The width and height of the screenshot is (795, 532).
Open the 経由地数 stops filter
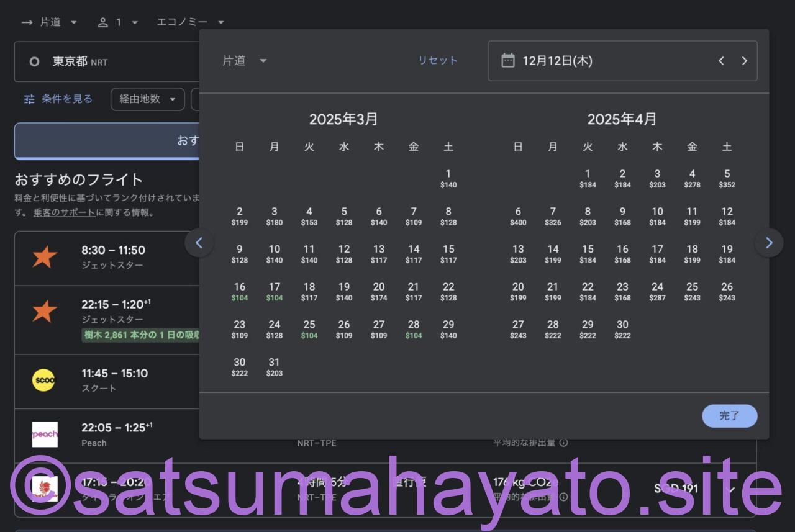147,99
